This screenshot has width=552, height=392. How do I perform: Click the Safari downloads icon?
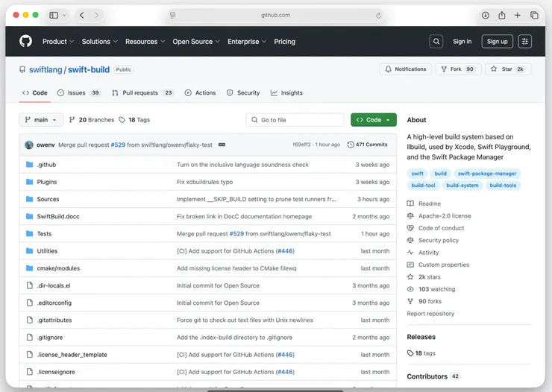(486, 15)
